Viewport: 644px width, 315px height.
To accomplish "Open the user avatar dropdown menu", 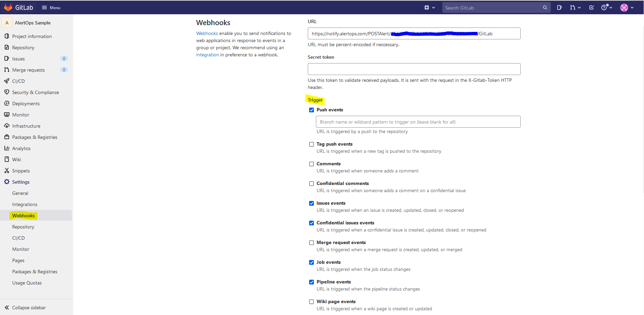I will tap(627, 7).
